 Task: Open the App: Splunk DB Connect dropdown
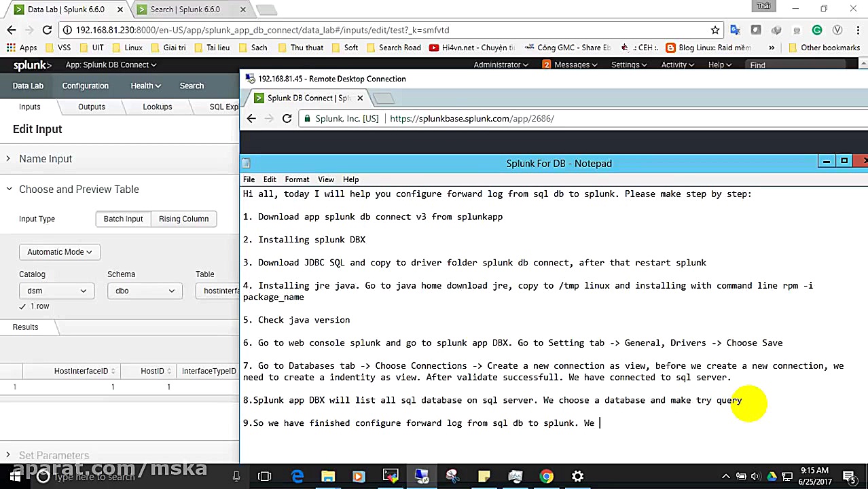pos(111,65)
